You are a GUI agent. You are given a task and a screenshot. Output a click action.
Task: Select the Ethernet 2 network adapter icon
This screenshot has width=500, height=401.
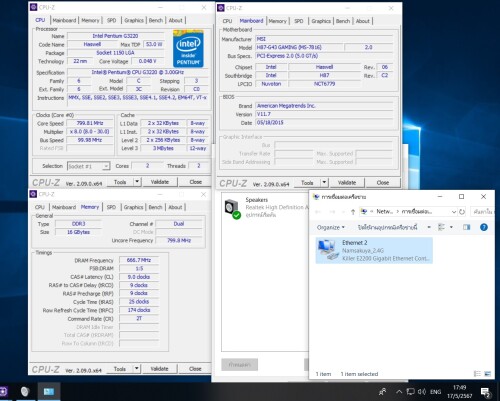[327, 250]
